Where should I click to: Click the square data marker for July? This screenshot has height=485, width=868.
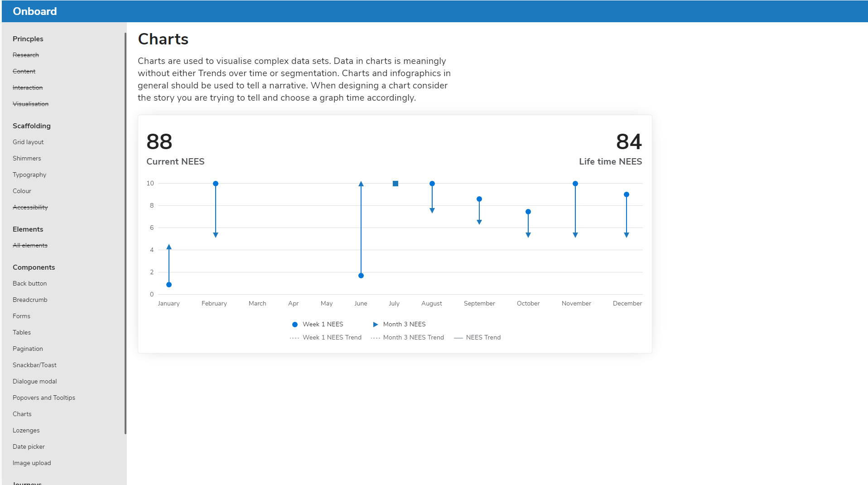[x=395, y=184]
